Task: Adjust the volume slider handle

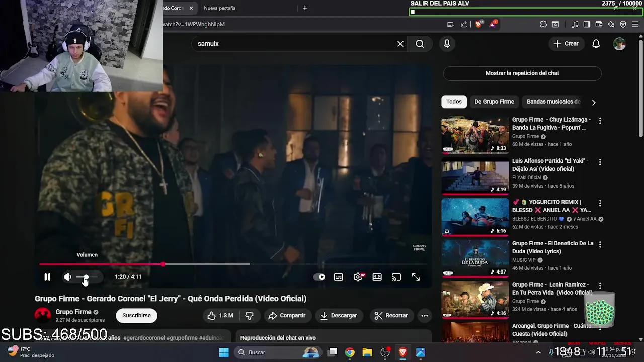Action: pyautogui.click(x=86, y=277)
